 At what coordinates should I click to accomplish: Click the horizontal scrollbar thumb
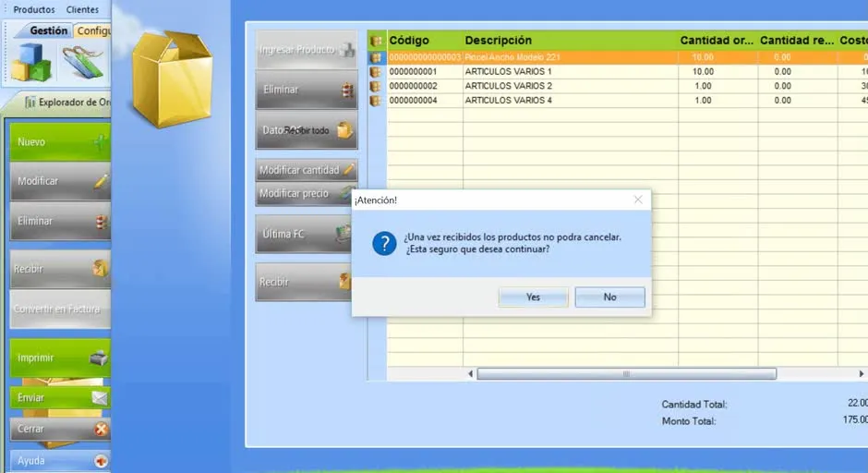[x=627, y=374]
